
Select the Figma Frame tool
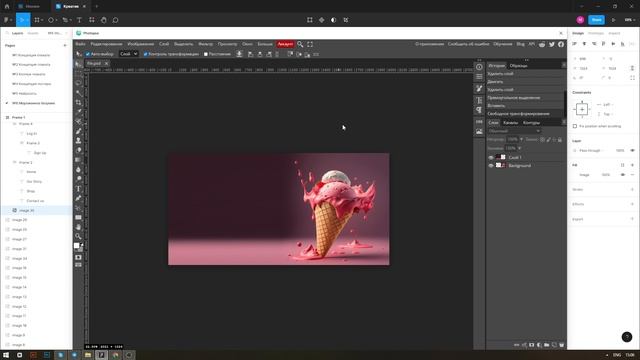(37, 20)
